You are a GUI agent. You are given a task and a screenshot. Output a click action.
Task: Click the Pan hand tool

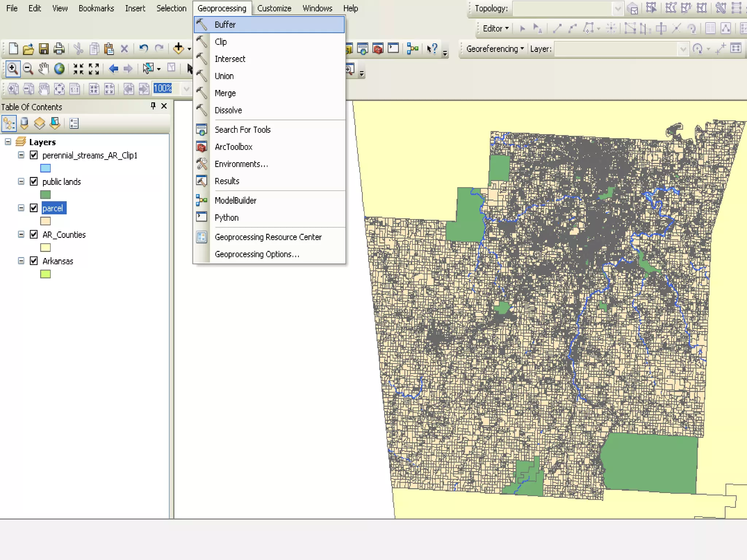tap(44, 69)
